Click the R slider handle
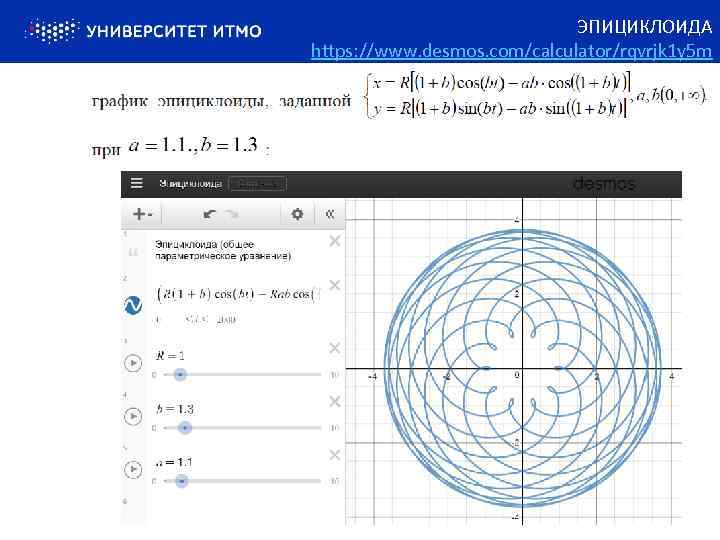Screen dimensions: 720x540 [x=180, y=375]
